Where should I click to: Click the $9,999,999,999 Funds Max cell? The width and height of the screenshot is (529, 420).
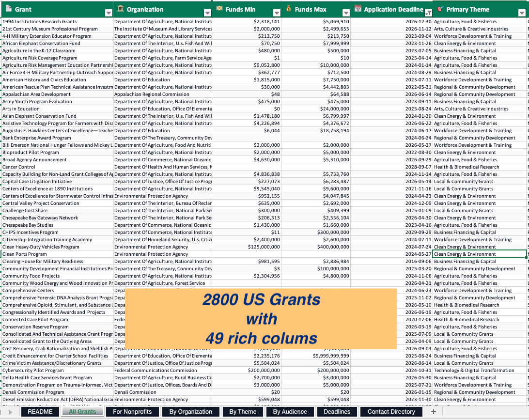pyautogui.click(x=316, y=356)
